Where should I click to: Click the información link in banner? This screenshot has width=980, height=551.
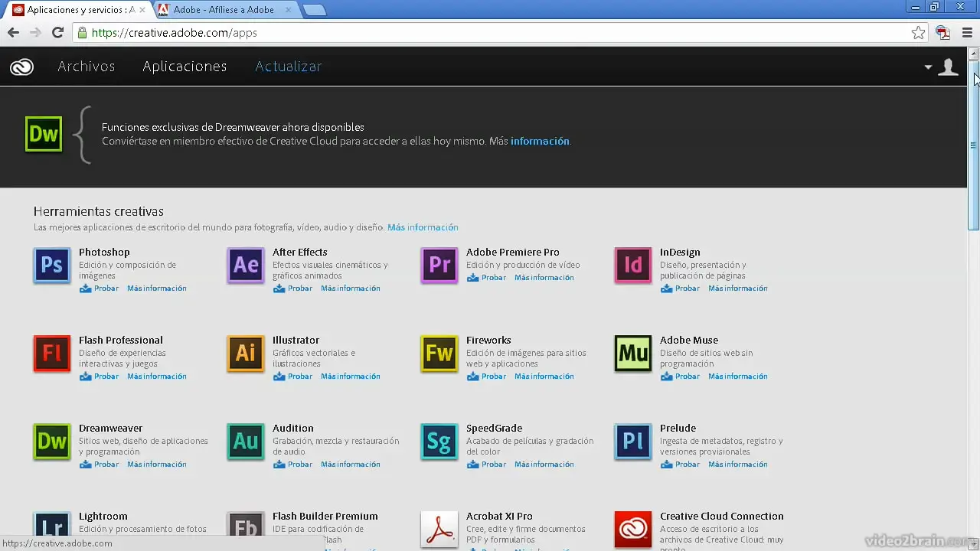point(540,142)
